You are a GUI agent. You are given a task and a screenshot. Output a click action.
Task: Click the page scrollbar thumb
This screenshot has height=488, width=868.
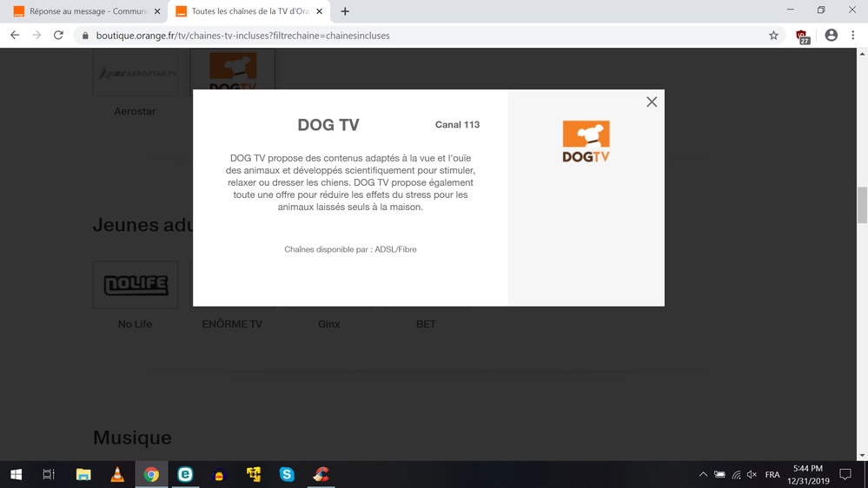(x=862, y=205)
